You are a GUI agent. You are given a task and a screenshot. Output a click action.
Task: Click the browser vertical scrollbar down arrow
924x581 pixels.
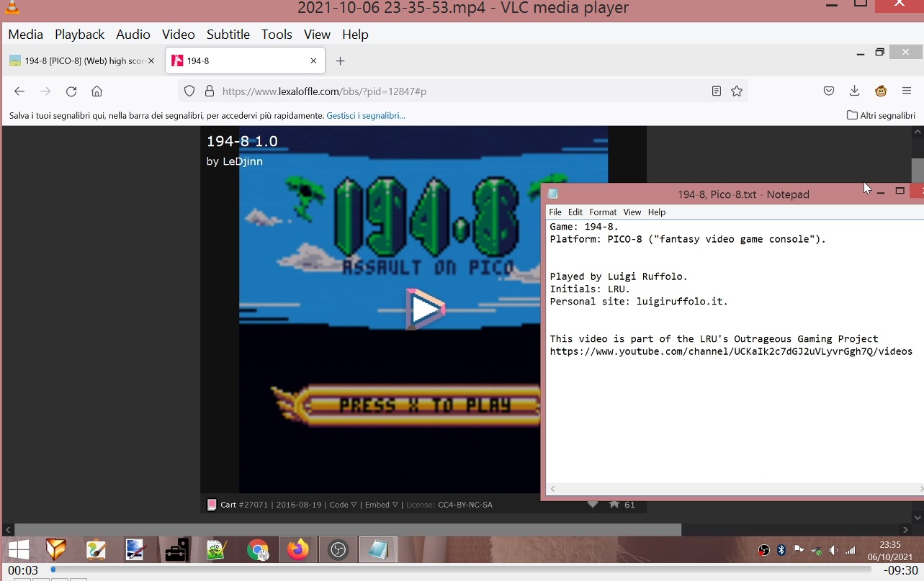pos(918,517)
